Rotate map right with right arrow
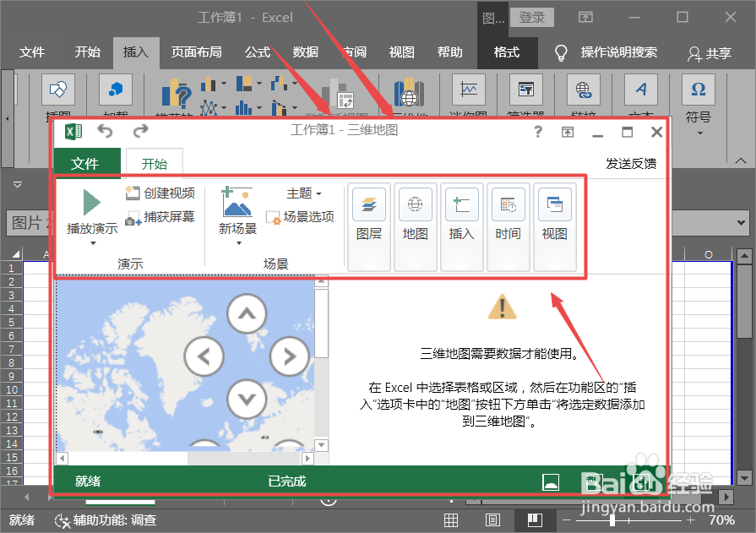Screen dimensions: 756x533 click(x=290, y=356)
